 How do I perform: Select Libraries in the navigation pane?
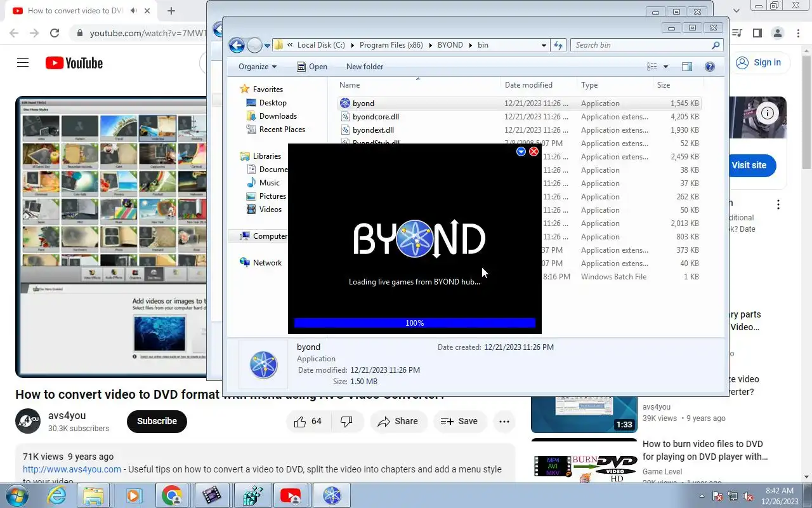point(267,156)
